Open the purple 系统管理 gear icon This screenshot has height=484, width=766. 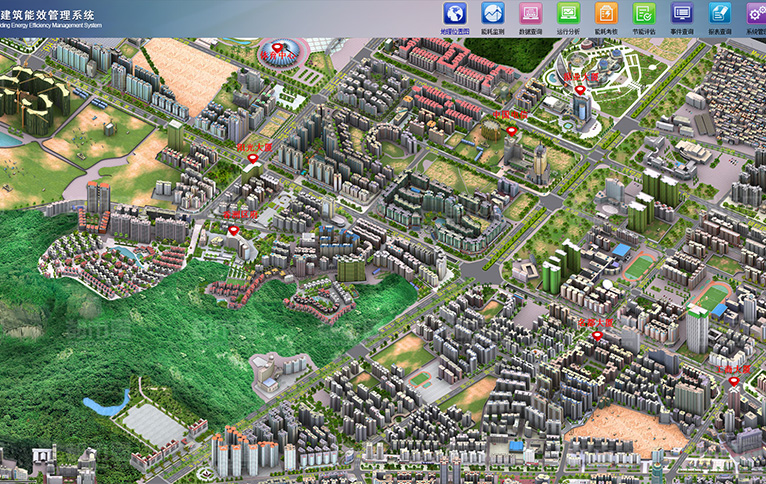[x=756, y=14]
